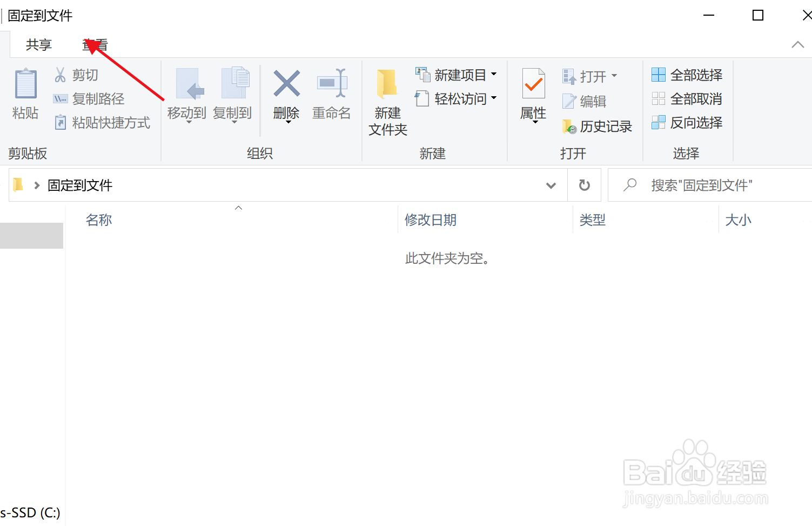The width and height of the screenshot is (812, 526).
Task: Expand the Delete (删除) dropdown arrow
Action: (288, 122)
